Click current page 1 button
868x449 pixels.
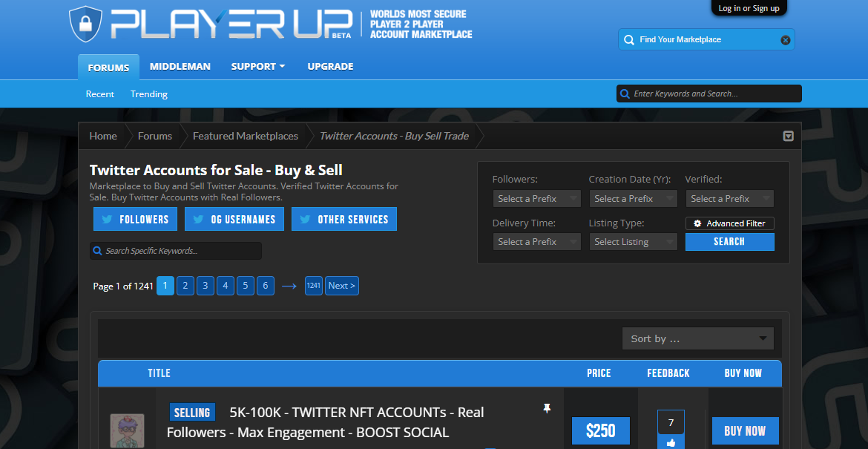[165, 286]
